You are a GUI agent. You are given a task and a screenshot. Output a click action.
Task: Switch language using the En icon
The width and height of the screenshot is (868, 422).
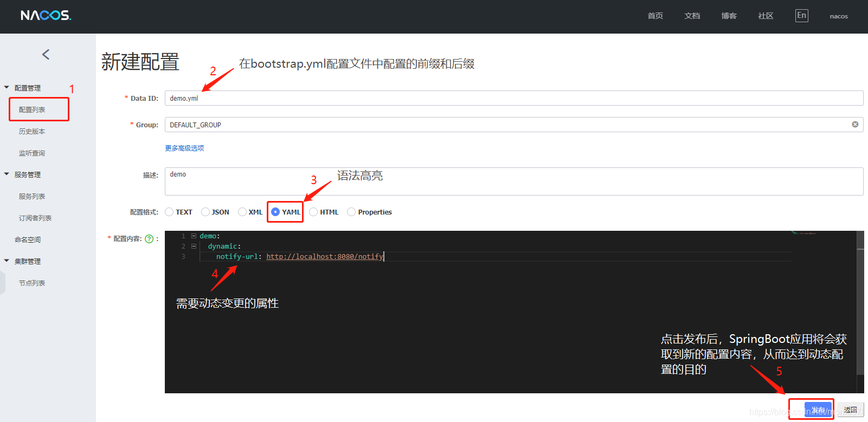pyautogui.click(x=802, y=15)
